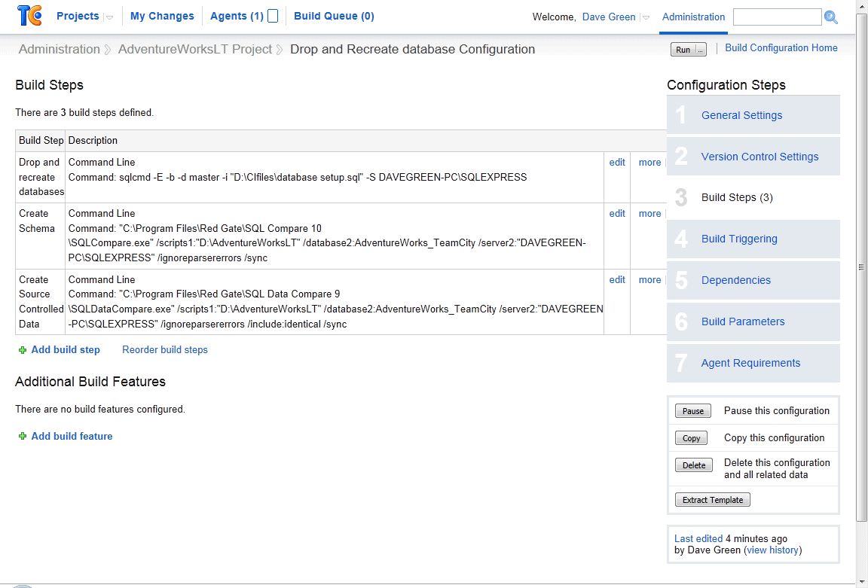Open more options for Create Schema step
Viewport: 868px width, 588px height.
click(x=650, y=214)
